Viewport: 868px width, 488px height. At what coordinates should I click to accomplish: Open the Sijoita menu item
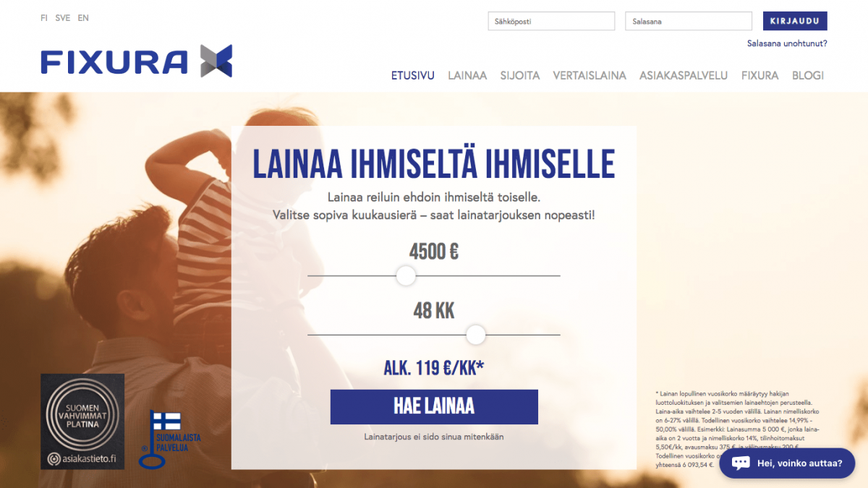click(520, 75)
